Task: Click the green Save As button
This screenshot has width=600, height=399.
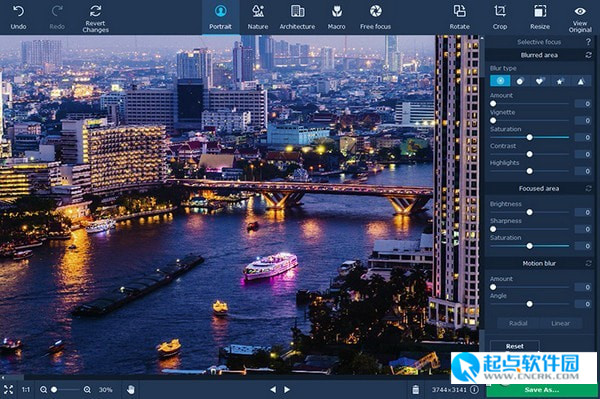Action: coord(541,390)
